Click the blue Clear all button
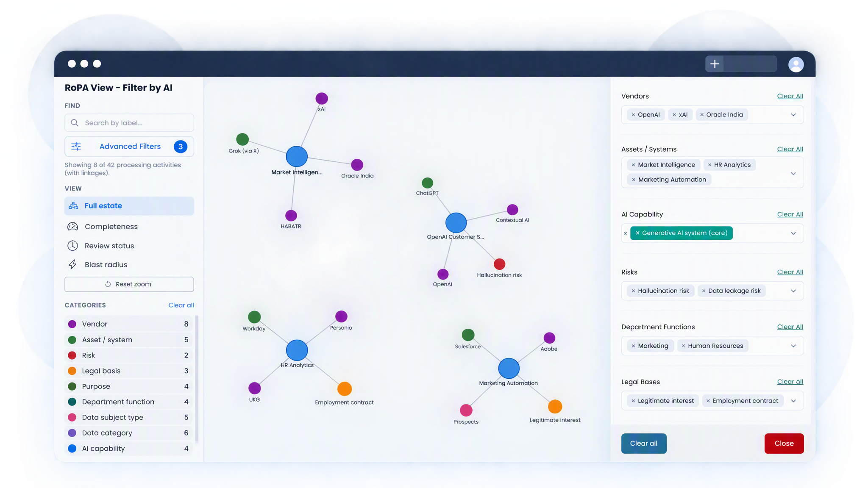The image size is (868, 488). click(x=644, y=444)
